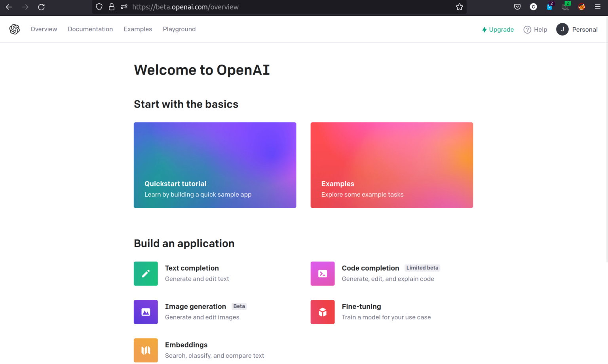Open the site permissions control

pyautogui.click(x=124, y=7)
